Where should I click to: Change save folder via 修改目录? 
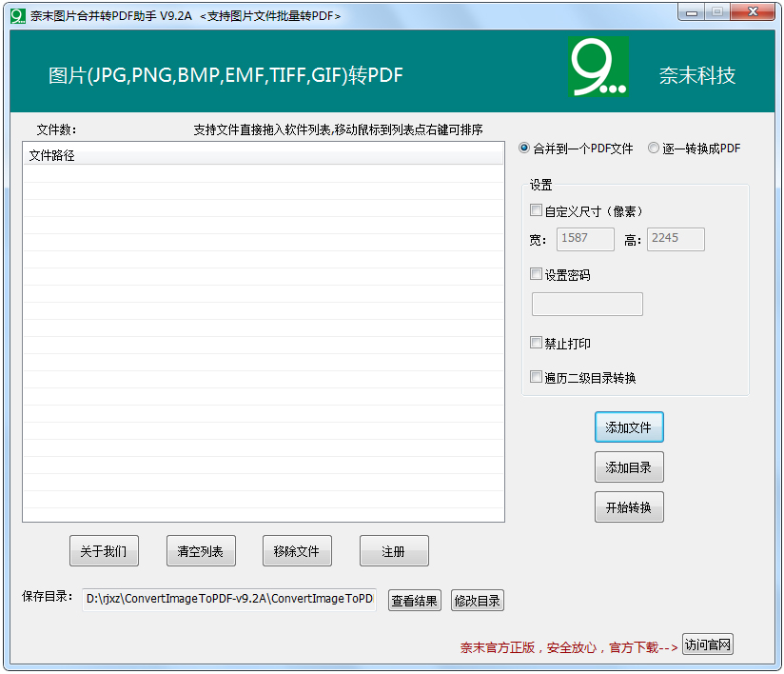coord(478,601)
